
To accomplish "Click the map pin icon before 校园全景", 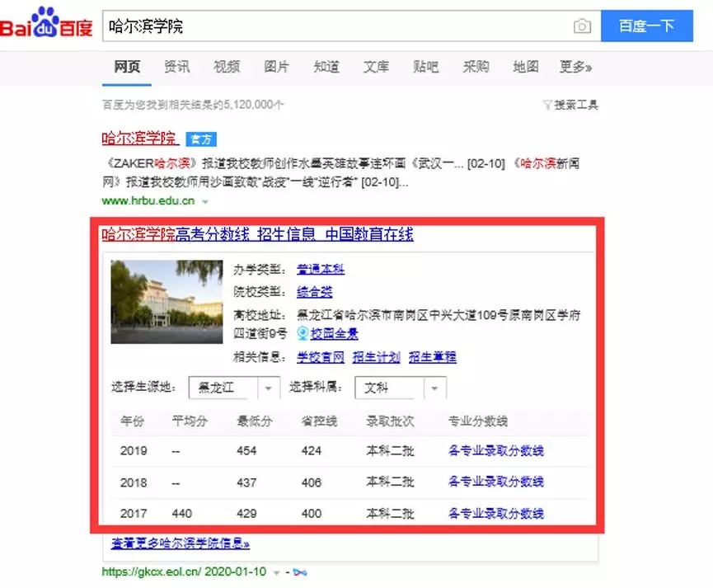I will tap(303, 333).
